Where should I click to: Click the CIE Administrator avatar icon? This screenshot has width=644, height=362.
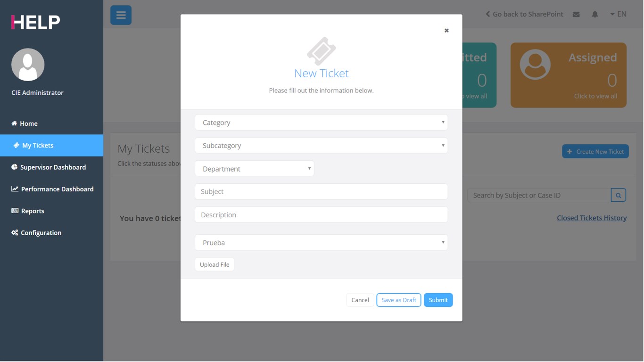(x=28, y=65)
